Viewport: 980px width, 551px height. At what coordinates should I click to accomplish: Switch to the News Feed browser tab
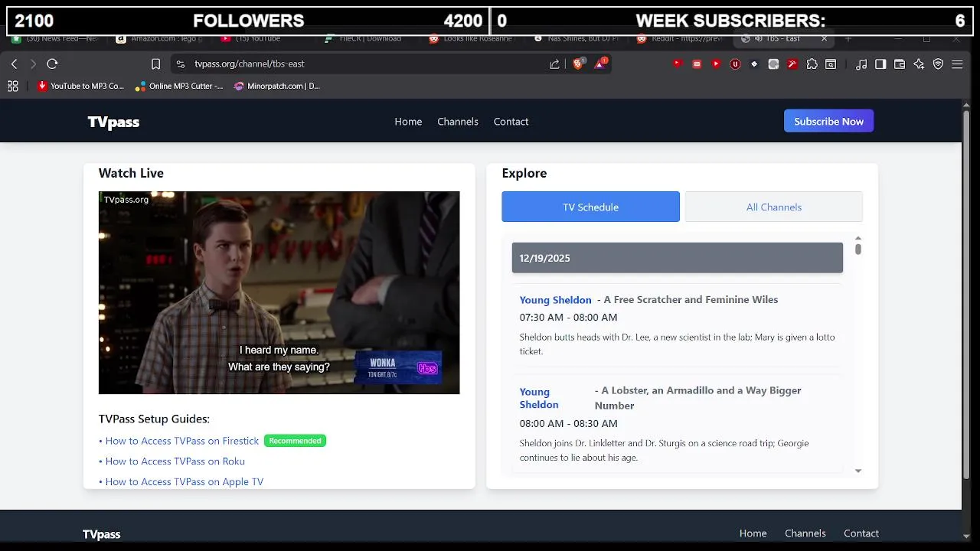57,38
